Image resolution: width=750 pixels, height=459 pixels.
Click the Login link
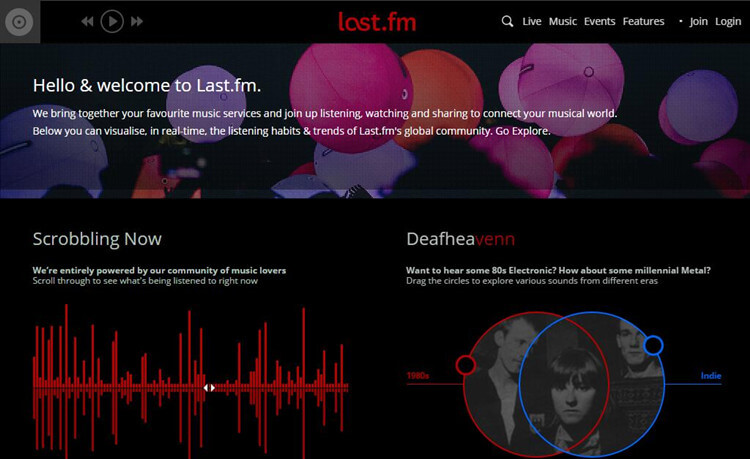click(x=728, y=22)
